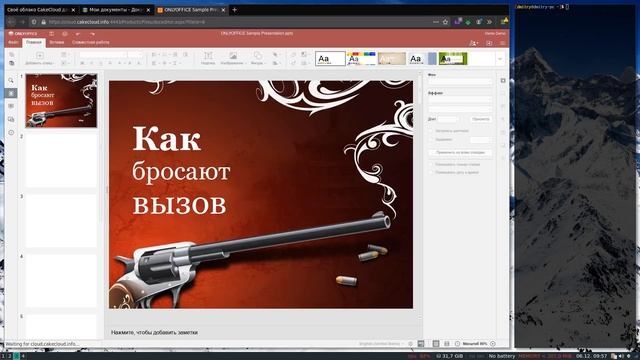The image size is (640, 360).
Task: Paste from clipboard using toolbar icon
Action: tap(11, 63)
